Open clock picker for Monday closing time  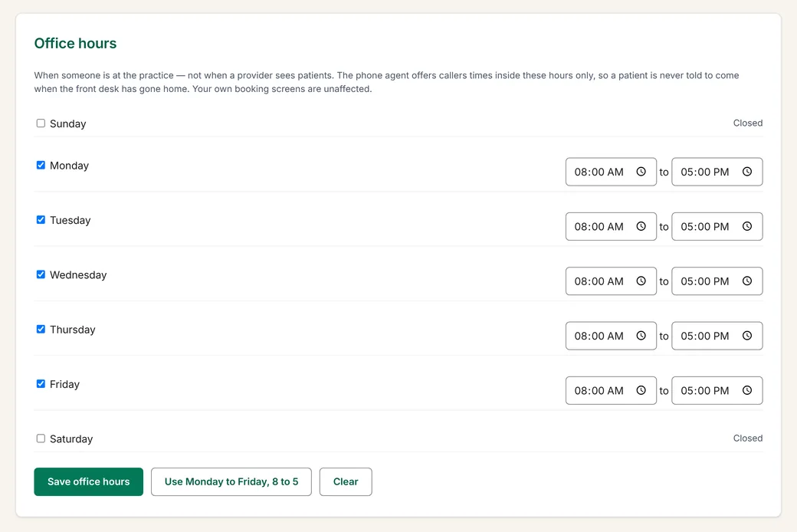click(x=746, y=172)
